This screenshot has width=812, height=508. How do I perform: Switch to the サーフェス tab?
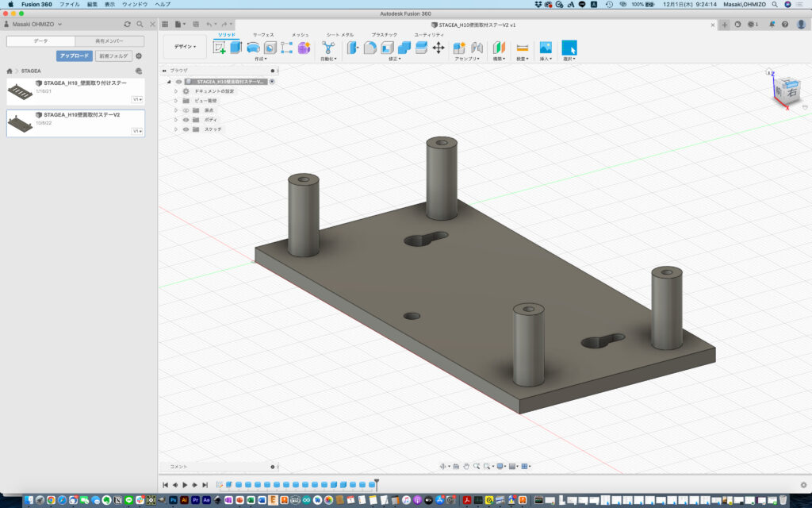[x=263, y=35]
